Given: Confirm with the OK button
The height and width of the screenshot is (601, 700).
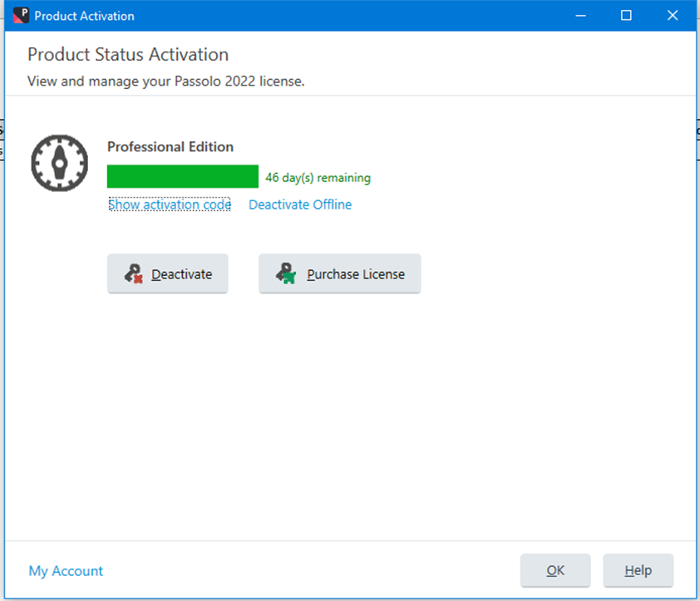Looking at the screenshot, I should (x=555, y=570).
